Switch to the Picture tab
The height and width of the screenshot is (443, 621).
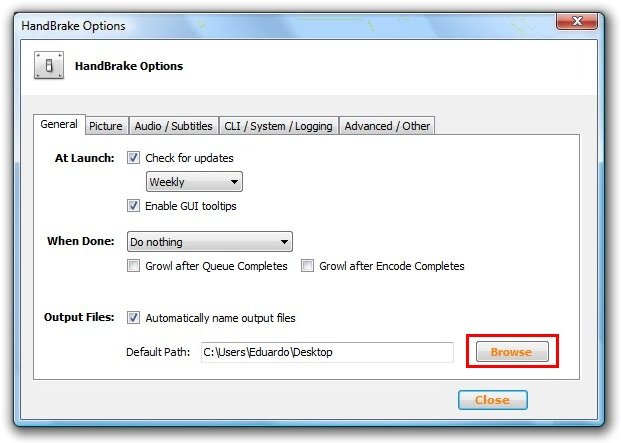pos(106,126)
